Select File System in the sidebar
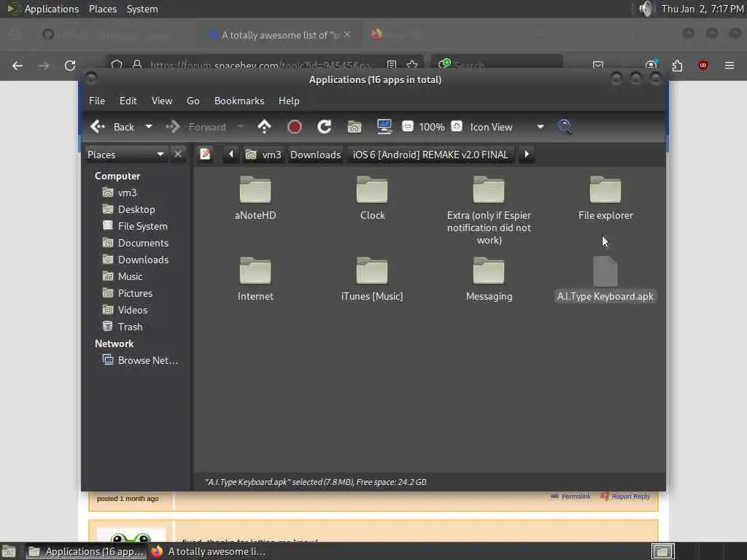 [142, 226]
